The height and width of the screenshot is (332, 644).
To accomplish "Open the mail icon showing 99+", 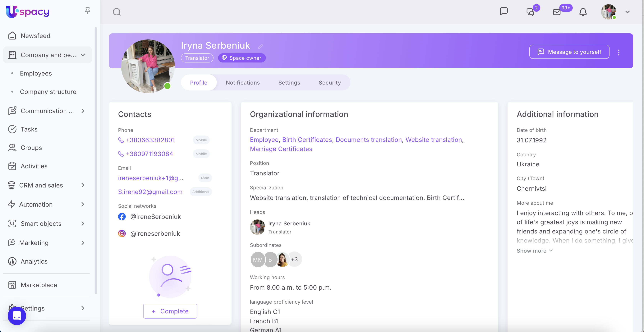I will [557, 12].
